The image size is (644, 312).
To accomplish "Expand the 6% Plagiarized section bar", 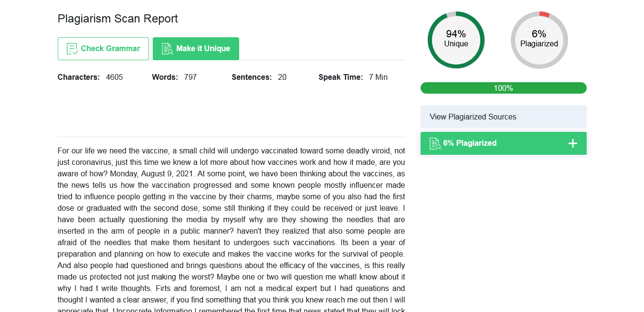I will [503, 143].
